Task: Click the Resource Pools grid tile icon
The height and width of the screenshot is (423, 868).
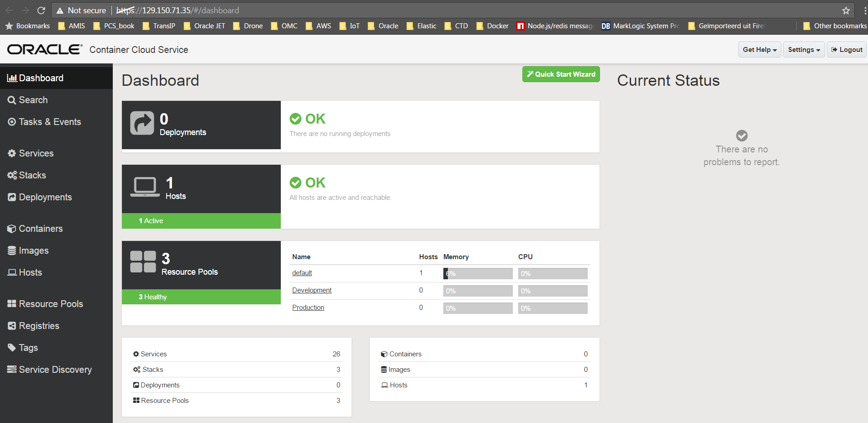Action: click(x=143, y=262)
